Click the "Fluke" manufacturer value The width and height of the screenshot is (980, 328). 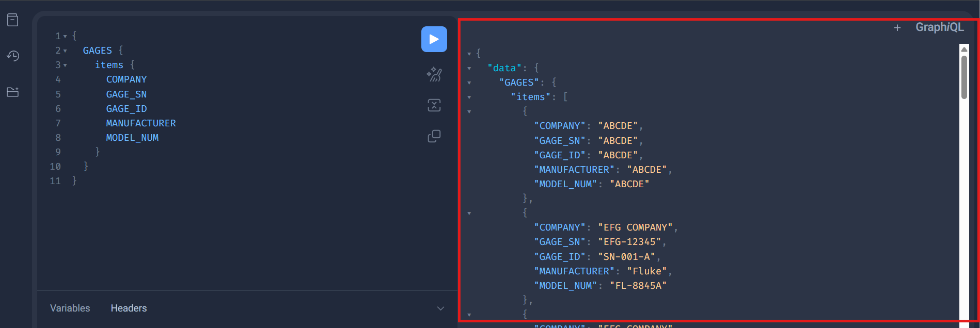point(646,271)
